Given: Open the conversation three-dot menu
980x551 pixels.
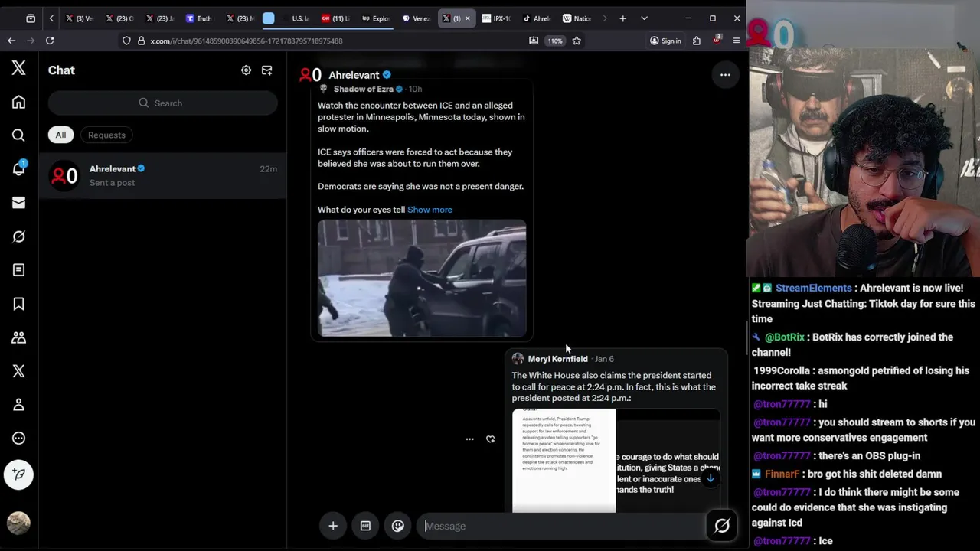Looking at the screenshot, I should click(x=725, y=75).
